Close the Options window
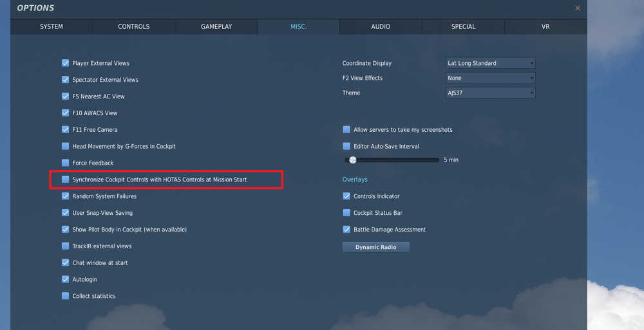The height and width of the screenshot is (330, 644). [578, 8]
